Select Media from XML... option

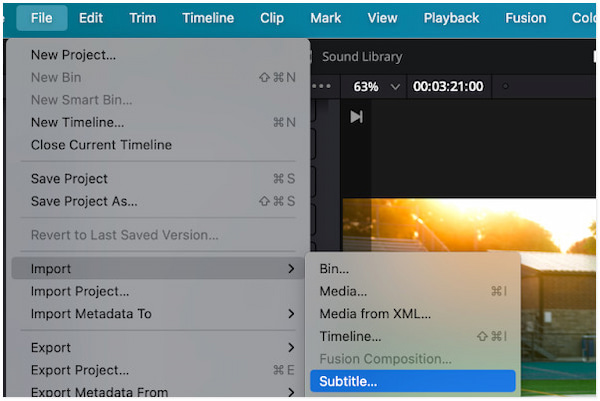click(x=375, y=314)
